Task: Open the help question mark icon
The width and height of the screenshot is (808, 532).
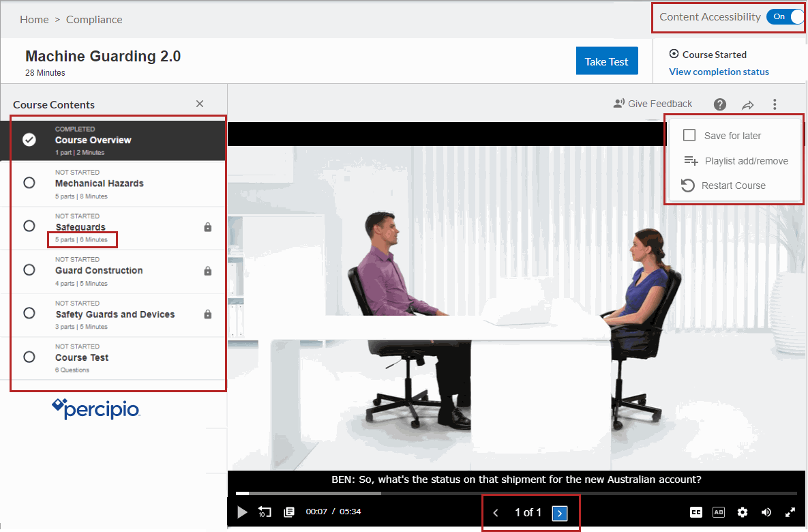Action: click(x=719, y=104)
